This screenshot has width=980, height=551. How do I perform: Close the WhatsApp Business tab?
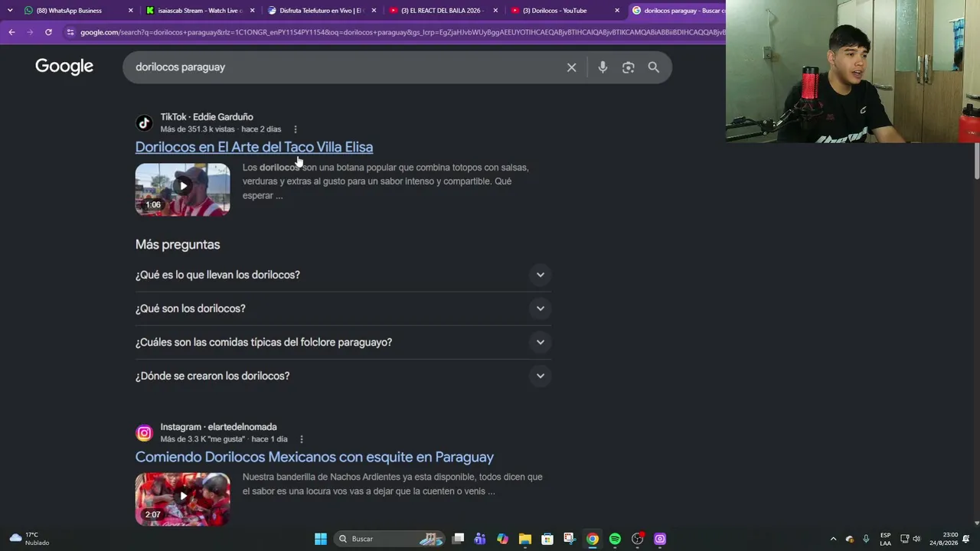pos(131,11)
